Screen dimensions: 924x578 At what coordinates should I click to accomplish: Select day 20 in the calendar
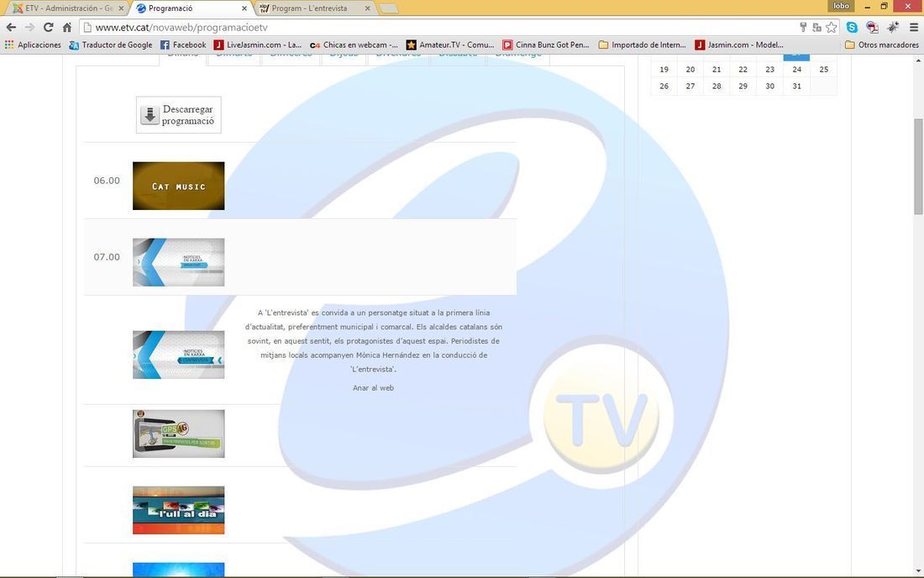pos(690,70)
